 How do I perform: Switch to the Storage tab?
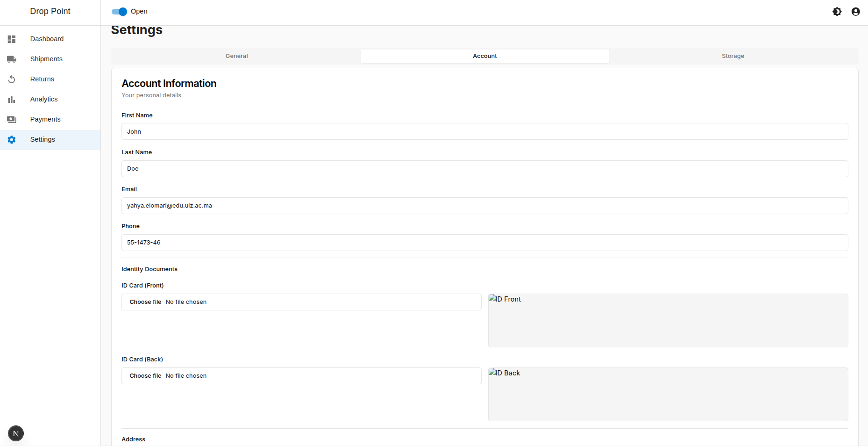click(733, 56)
